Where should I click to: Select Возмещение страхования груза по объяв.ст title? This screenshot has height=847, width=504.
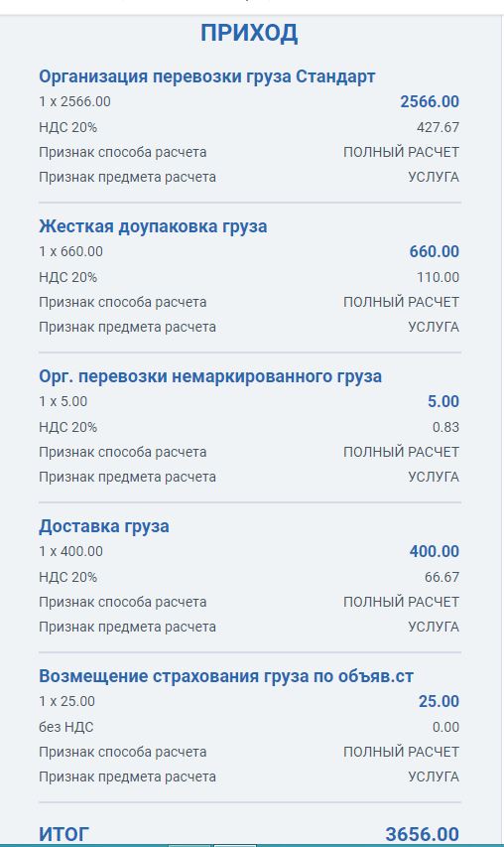tap(226, 676)
